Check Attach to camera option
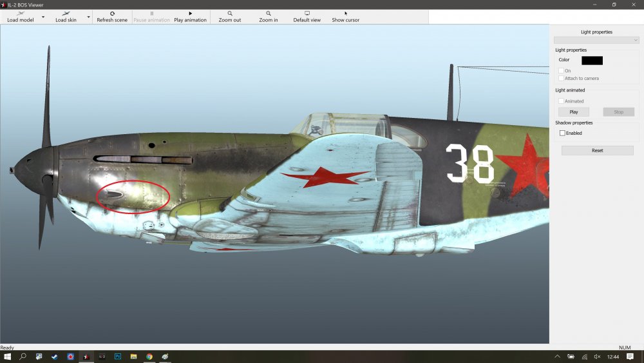644x363 pixels. pos(561,78)
